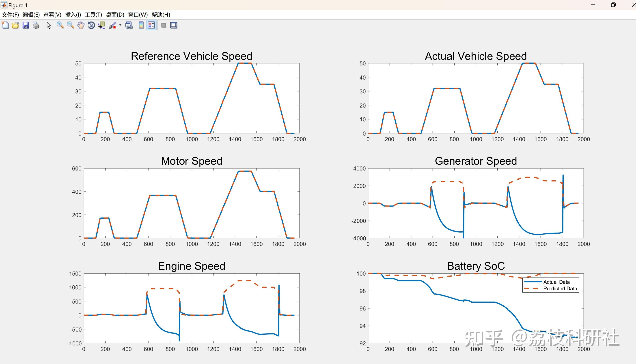Activate the Pan hand tool
The width and height of the screenshot is (636, 364).
tap(81, 25)
